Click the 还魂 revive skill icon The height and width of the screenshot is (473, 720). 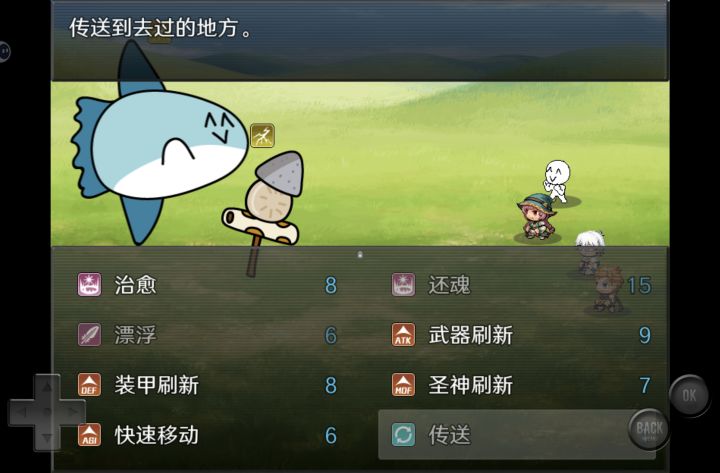click(x=403, y=285)
